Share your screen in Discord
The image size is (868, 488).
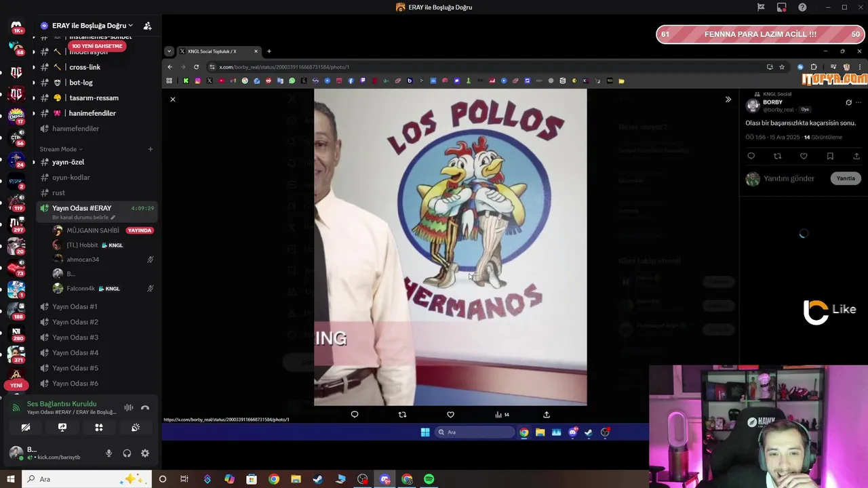62,428
